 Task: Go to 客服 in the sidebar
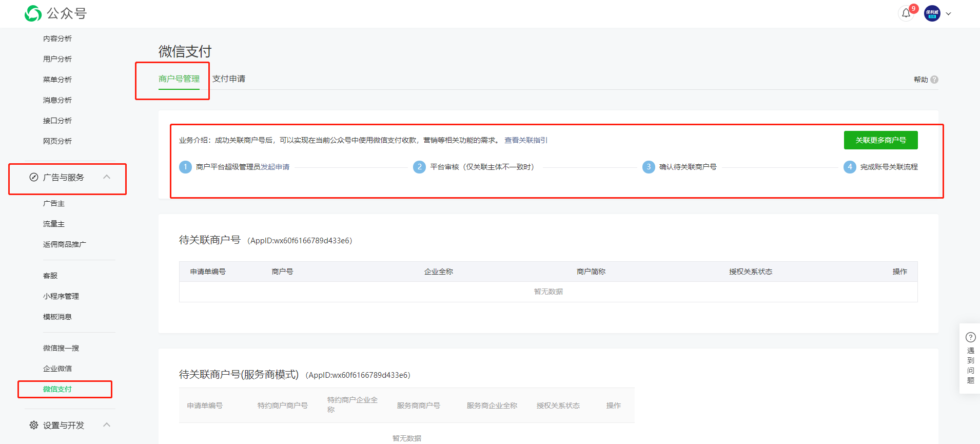(50, 276)
